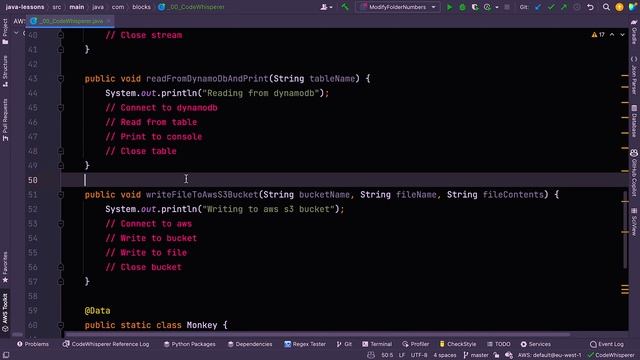This screenshot has height=360, width=640.
Task: Open the Profiler tab
Action: pos(415,344)
